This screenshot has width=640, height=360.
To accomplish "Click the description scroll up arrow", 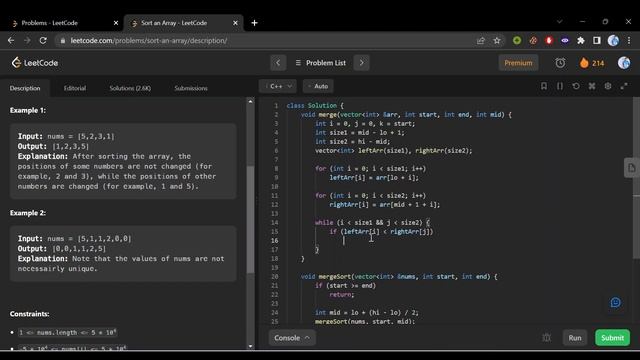I will click(251, 102).
